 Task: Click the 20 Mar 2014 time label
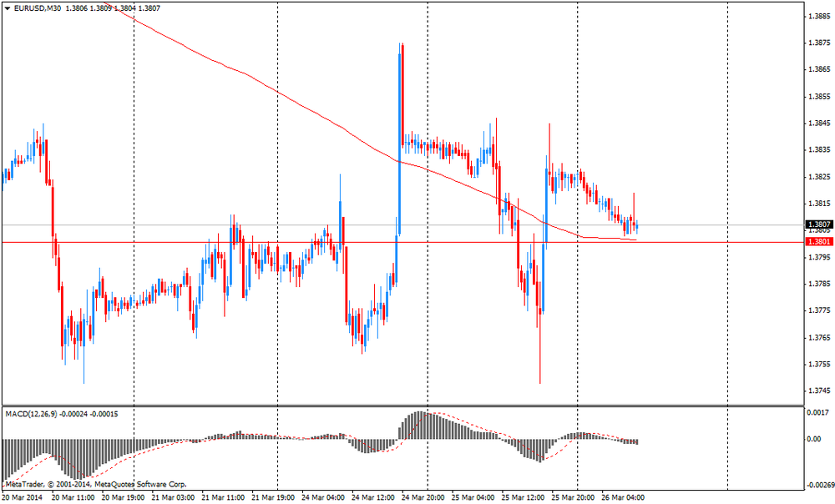tap(23, 497)
